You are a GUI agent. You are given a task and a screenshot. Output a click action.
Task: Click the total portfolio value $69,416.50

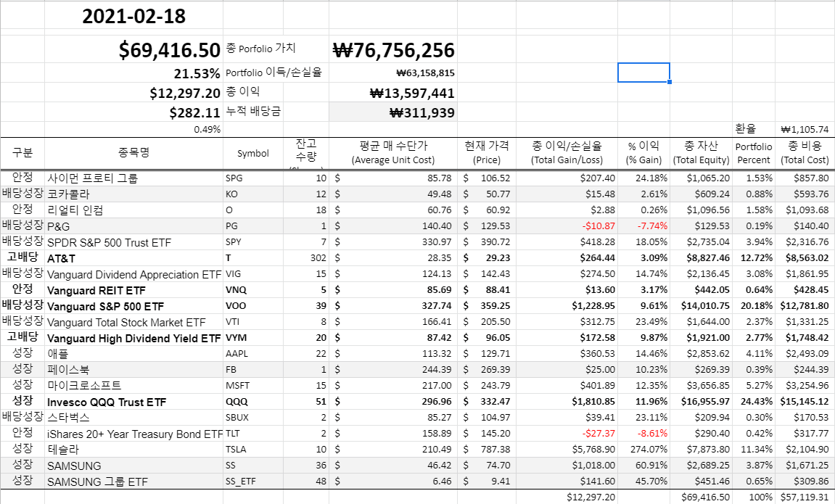point(133,49)
